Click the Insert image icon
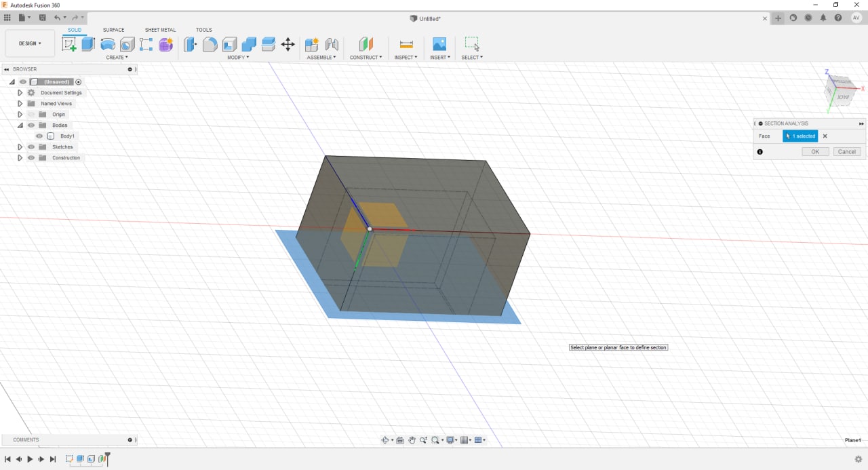This screenshot has height=470, width=868. (439, 44)
